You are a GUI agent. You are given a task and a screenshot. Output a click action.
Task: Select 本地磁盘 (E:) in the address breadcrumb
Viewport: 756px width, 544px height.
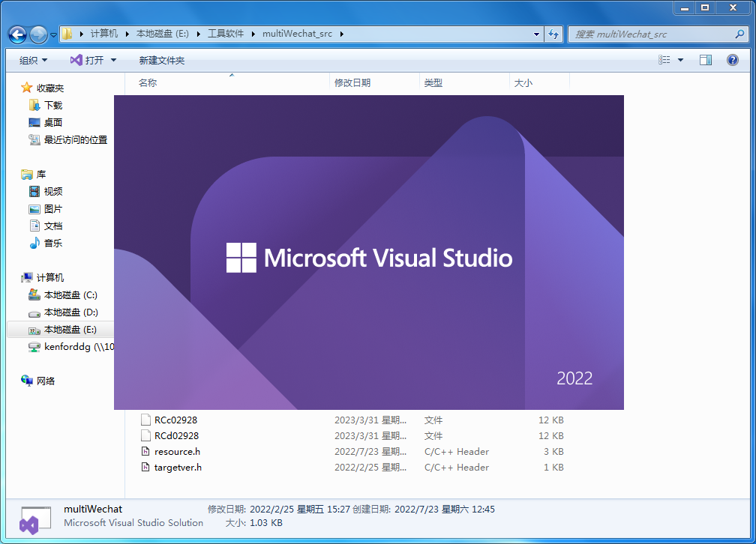pyautogui.click(x=163, y=34)
